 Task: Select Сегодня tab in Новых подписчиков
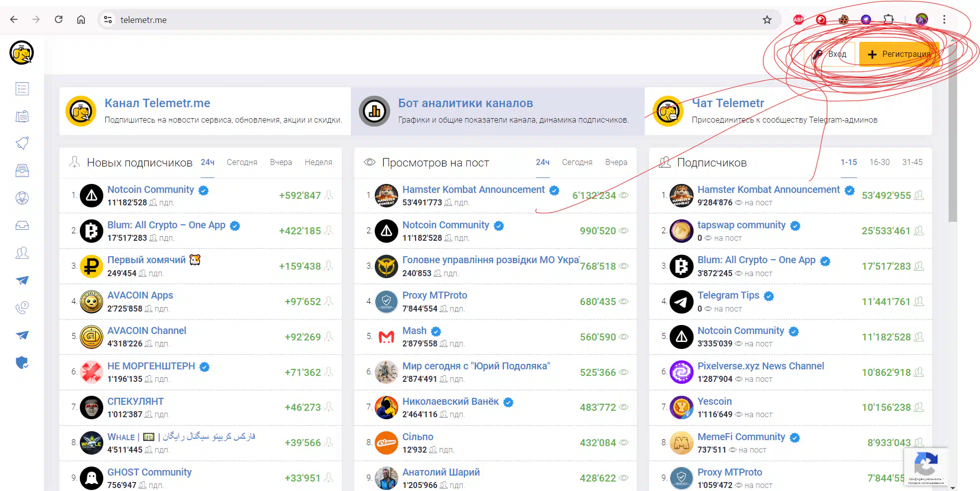pos(242,163)
